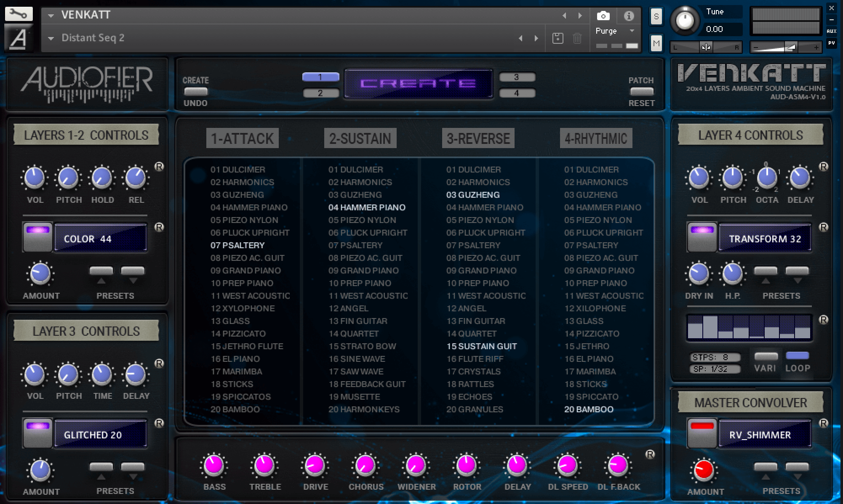Click the wrench settings icon
843x504 pixels.
click(x=18, y=14)
